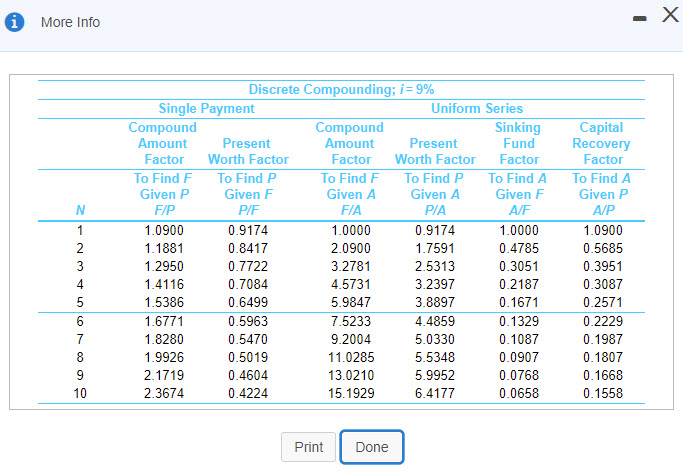Select F/A value 7.5233
This screenshot has width=683, height=471.
(x=351, y=322)
